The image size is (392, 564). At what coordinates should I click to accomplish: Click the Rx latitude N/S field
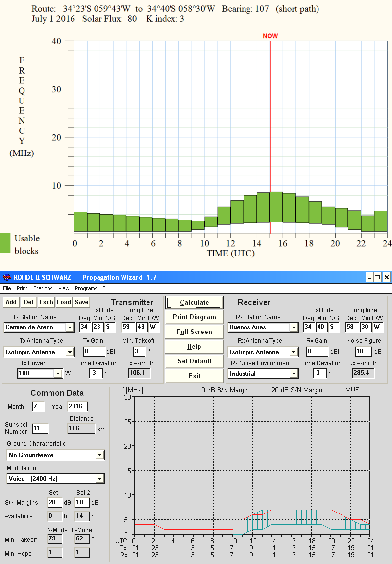(x=333, y=327)
